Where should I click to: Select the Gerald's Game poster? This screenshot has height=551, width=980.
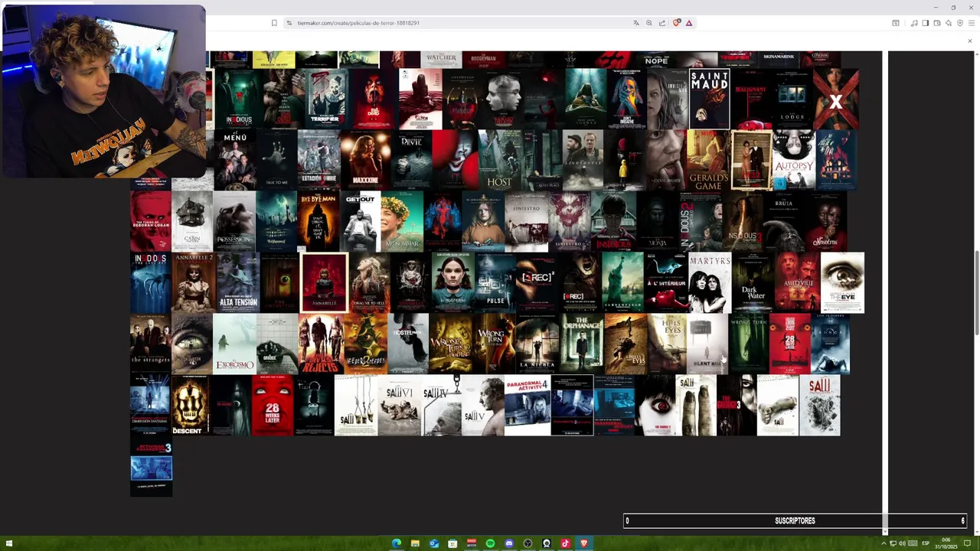point(708,160)
